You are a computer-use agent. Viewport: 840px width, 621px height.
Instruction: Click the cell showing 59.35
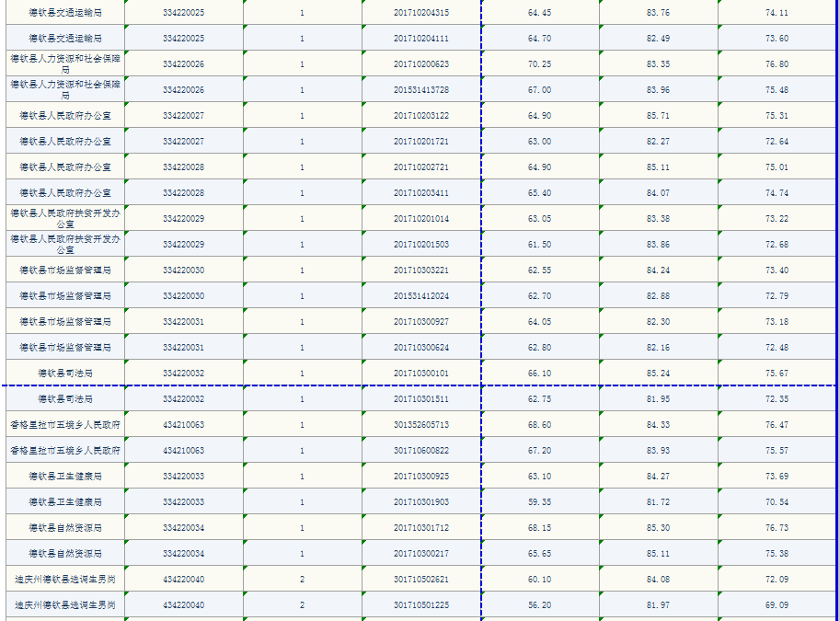tap(539, 502)
